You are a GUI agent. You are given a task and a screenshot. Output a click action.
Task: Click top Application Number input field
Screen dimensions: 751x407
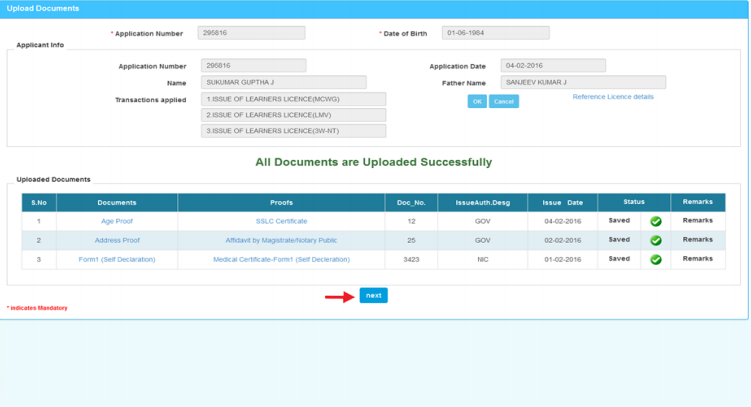coord(251,33)
